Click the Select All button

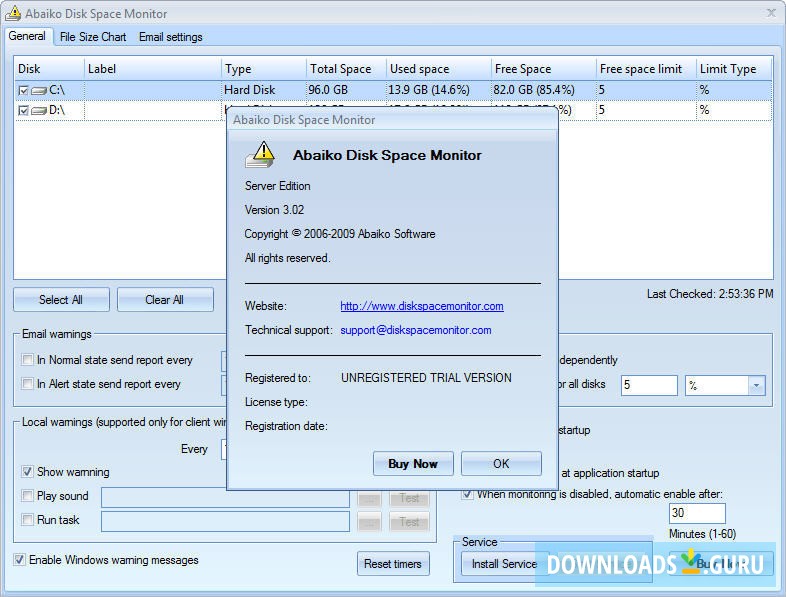[61, 300]
